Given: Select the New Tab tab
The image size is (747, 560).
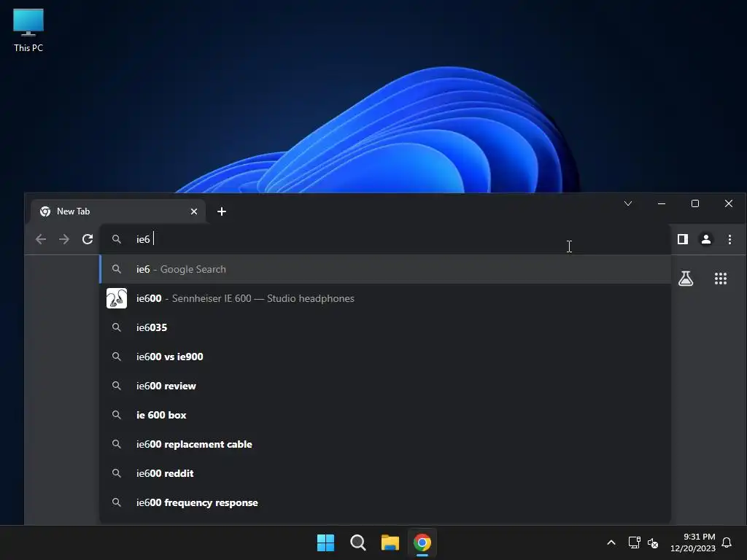Looking at the screenshot, I should 118,211.
